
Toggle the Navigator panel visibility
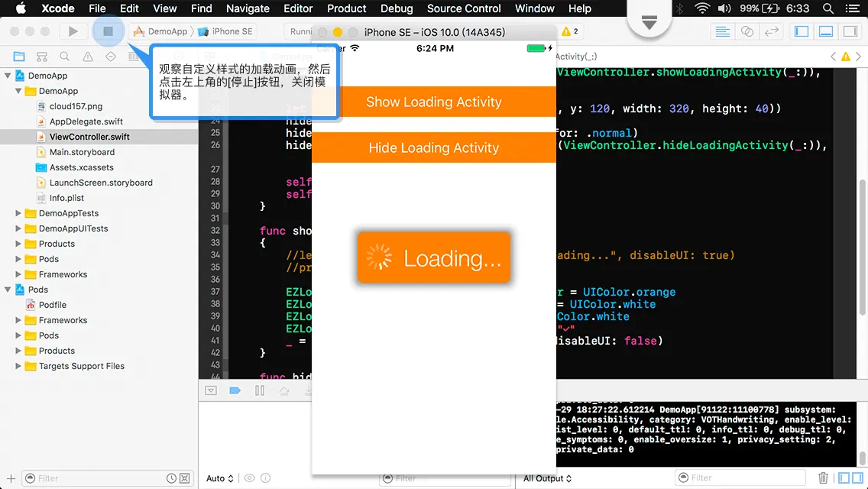(802, 31)
